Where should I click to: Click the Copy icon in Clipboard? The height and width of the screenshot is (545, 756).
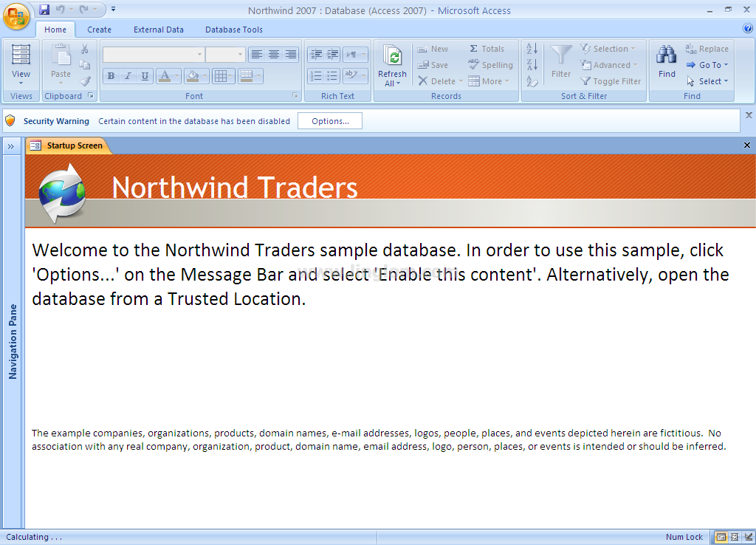coord(85,65)
